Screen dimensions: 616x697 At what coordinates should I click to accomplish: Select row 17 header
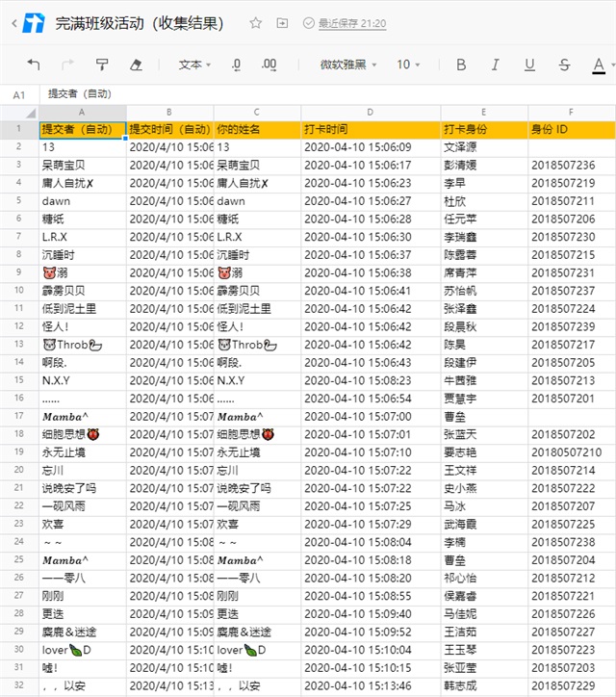click(x=19, y=417)
